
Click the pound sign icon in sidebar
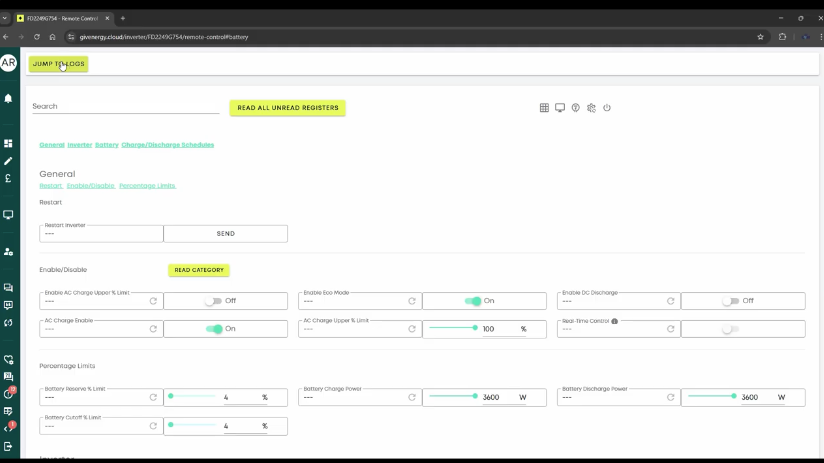point(8,178)
